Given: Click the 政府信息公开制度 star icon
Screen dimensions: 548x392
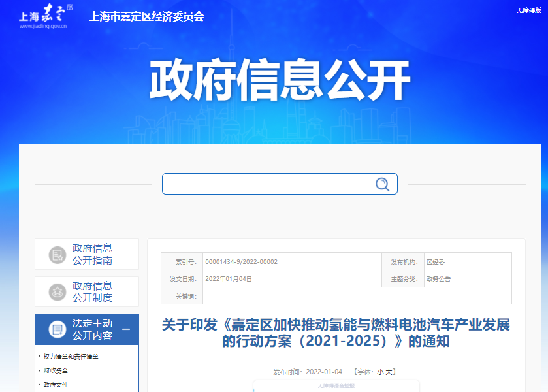Looking at the screenshot, I should pyautogui.click(x=56, y=291).
